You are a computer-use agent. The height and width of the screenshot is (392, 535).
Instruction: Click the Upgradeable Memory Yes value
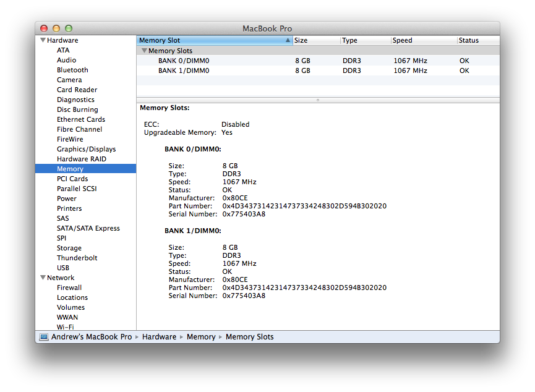click(227, 133)
